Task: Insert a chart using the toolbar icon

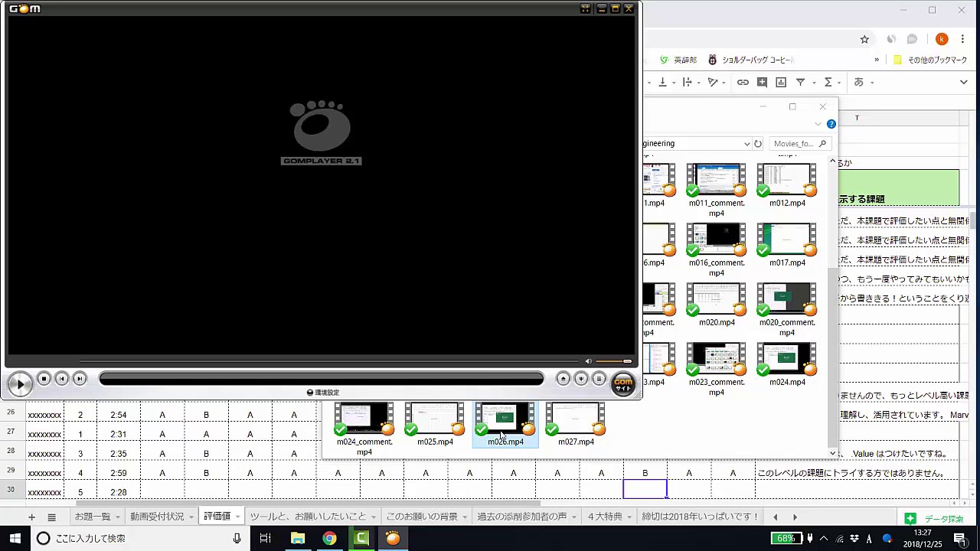Action: [781, 82]
